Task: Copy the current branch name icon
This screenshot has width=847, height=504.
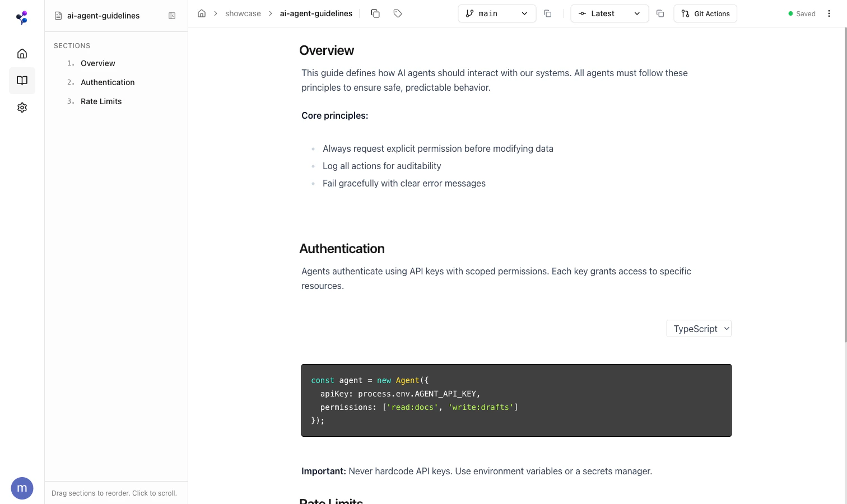Action: pyautogui.click(x=547, y=13)
